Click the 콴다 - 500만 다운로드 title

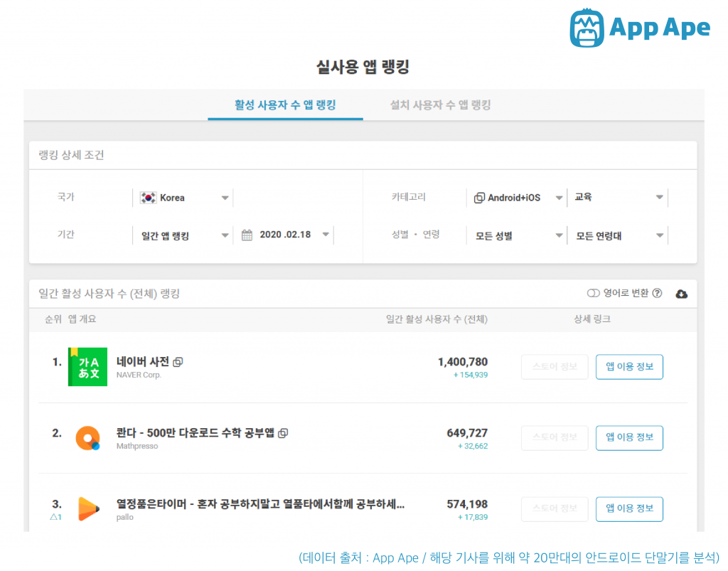pyautogui.click(x=195, y=432)
